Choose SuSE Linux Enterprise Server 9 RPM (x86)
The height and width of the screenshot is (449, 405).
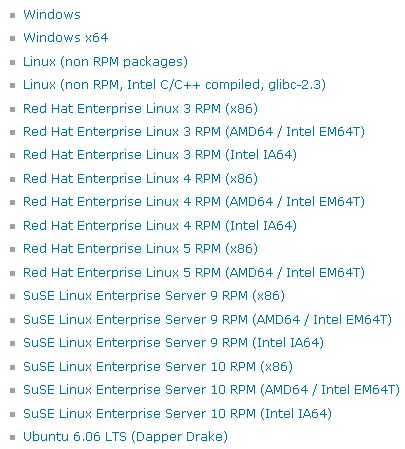tap(154, 296)
